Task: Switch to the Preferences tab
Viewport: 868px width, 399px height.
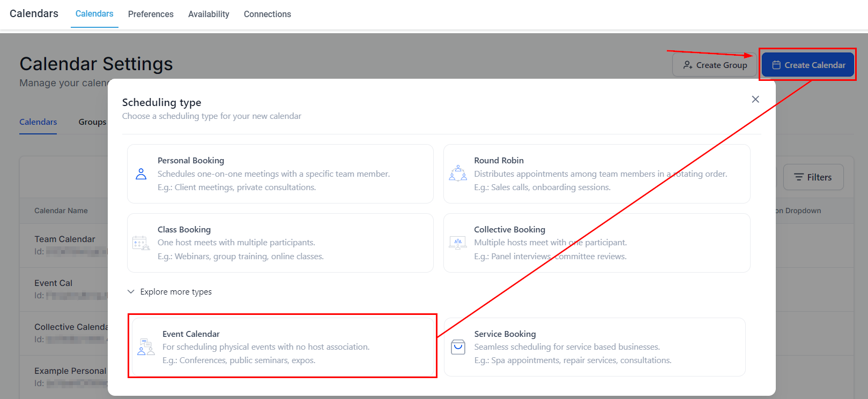Action: pyautogui.click(x=151, y=14)
